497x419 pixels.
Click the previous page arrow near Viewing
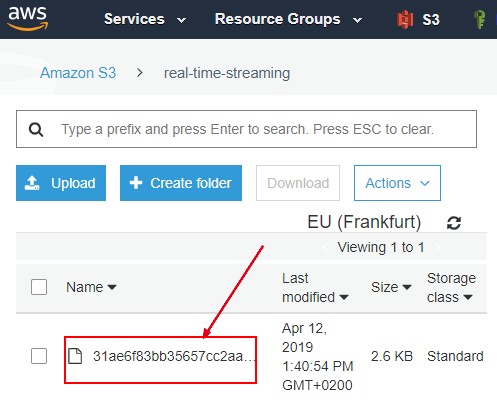tap(325, 247)
